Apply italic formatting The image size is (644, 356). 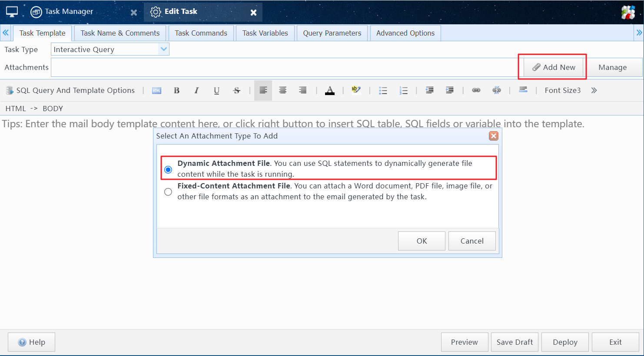point(196,90)
